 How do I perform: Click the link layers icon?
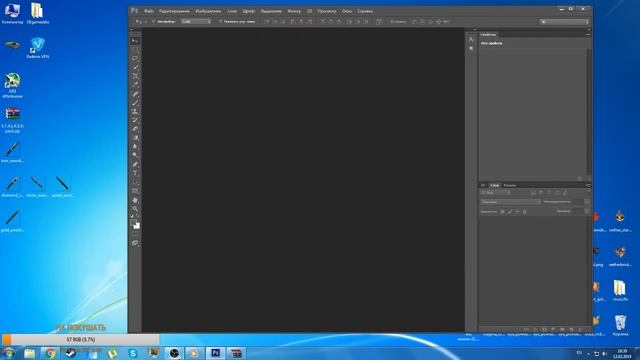(527, 329)
